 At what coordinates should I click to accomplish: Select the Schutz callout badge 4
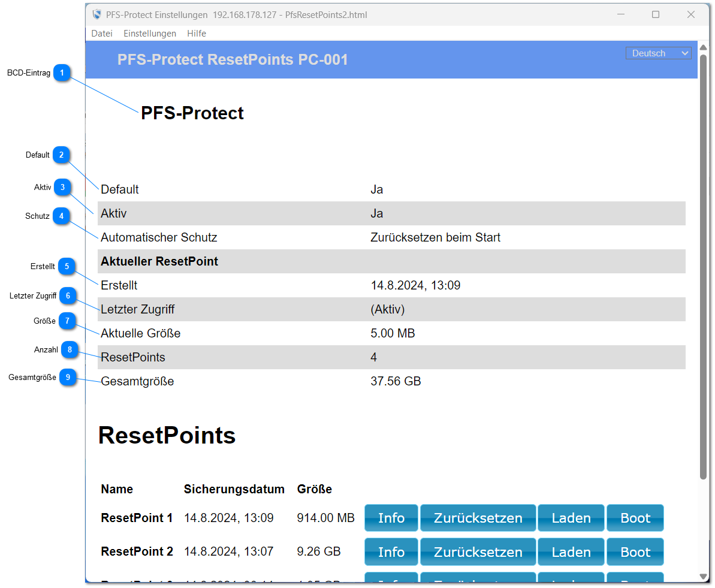pyautogui.click(x=61, y=216)
